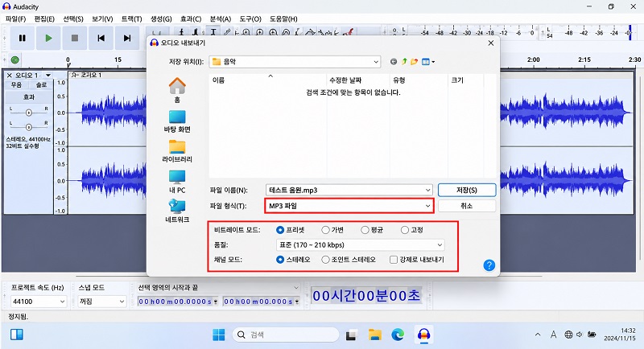Start playback with the green Play button
The image size is (644, 349).
(x=48, y=38)
